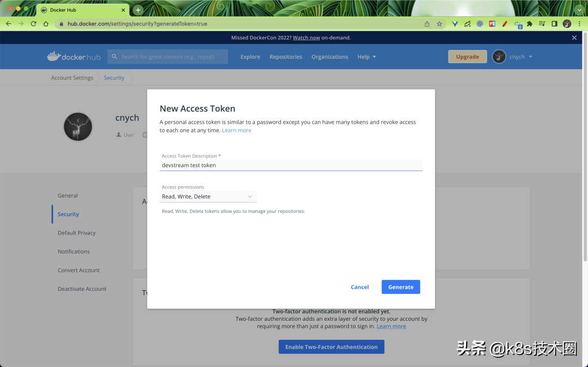The height and width of the screenshot is (367, 588).
Task: Click the Docker Hub whale logo
Action: [x=74, y=57]
